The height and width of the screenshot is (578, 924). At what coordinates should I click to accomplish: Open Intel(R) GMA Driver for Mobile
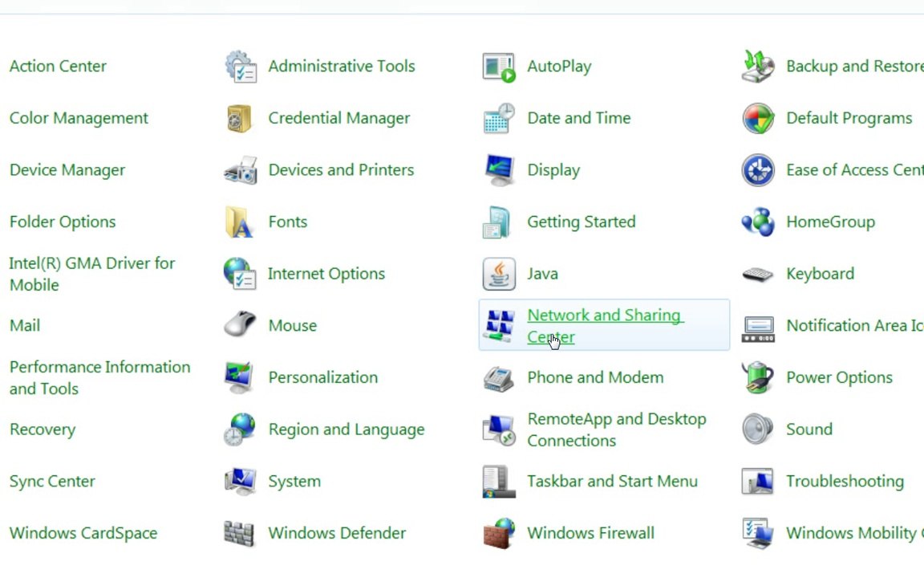coord(92,274)
